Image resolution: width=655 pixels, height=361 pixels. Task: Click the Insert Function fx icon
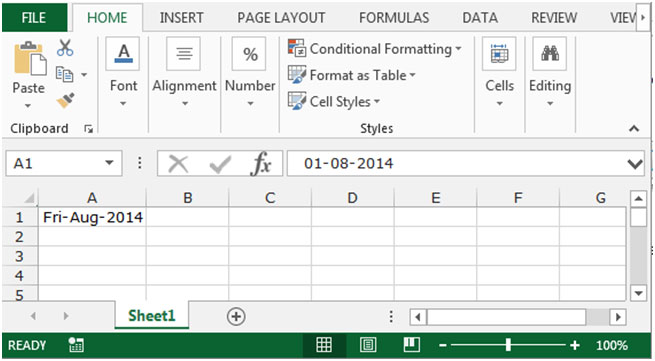[x=260, y=163]
